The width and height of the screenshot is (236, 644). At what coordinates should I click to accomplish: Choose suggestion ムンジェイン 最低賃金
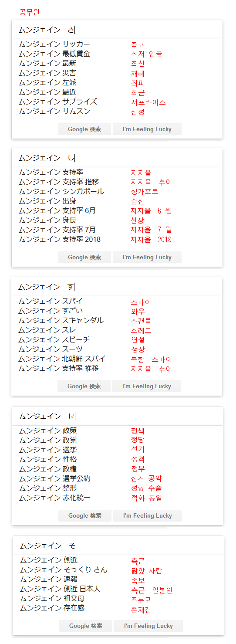[54, 54]
